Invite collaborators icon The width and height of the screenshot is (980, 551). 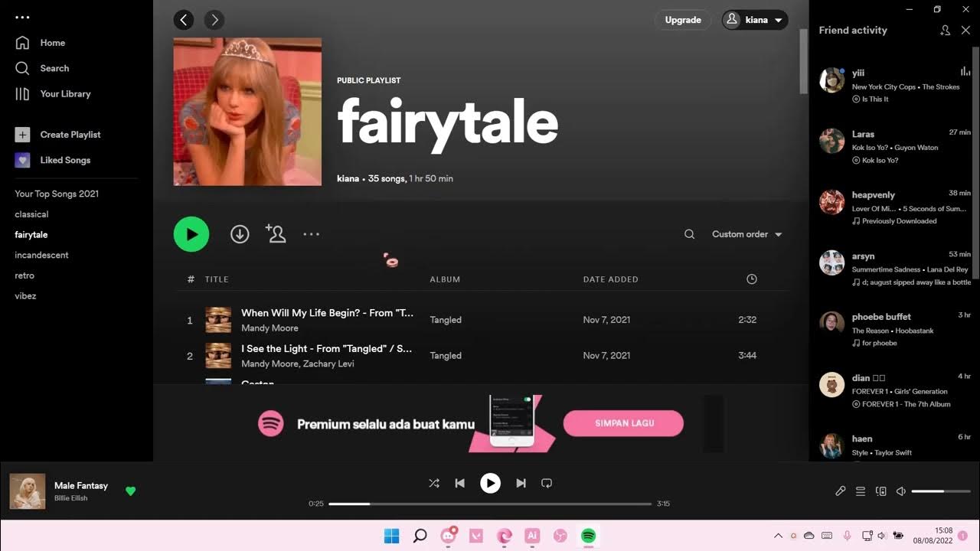(276, 234)
